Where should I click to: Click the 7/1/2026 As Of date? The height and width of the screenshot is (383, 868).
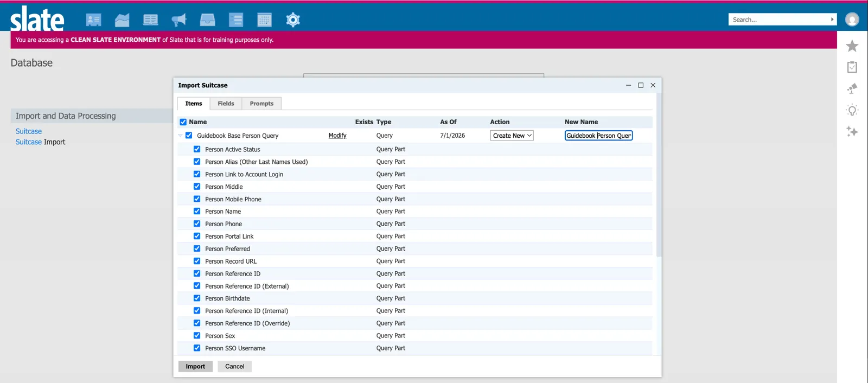pos(452,136)
